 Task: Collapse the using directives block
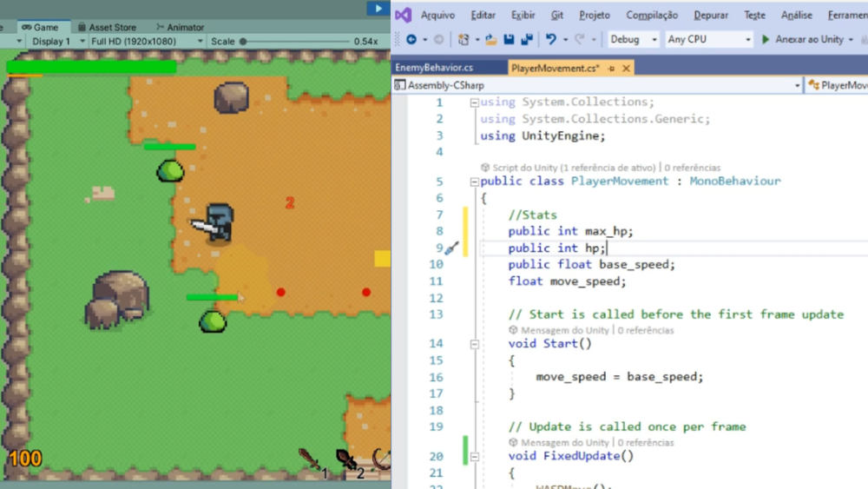(x=474, y=103)
